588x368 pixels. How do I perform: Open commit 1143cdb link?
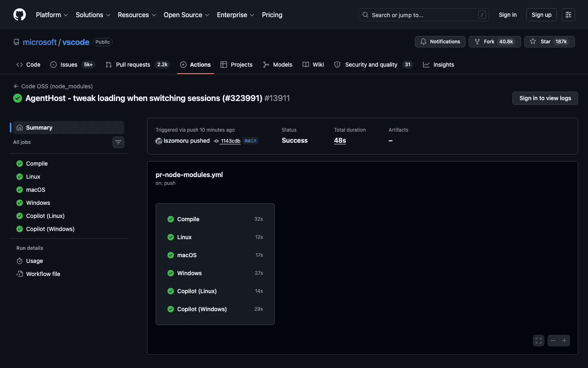230,141
